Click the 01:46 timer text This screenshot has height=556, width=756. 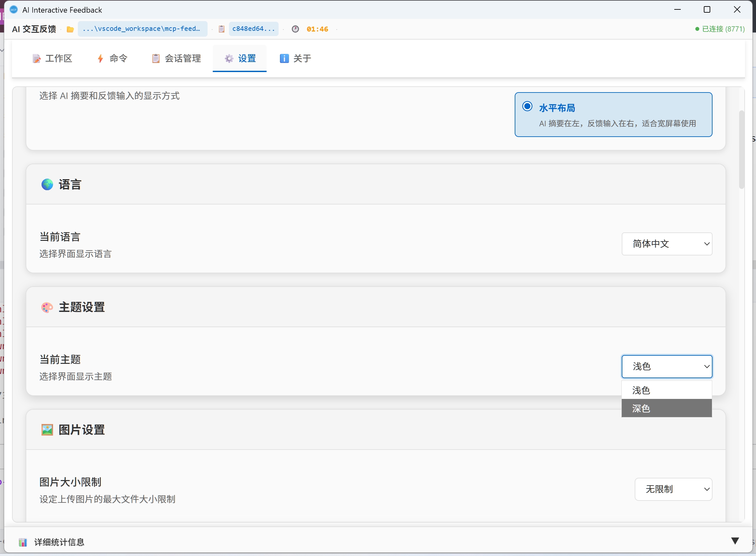(x=317, y=29)
